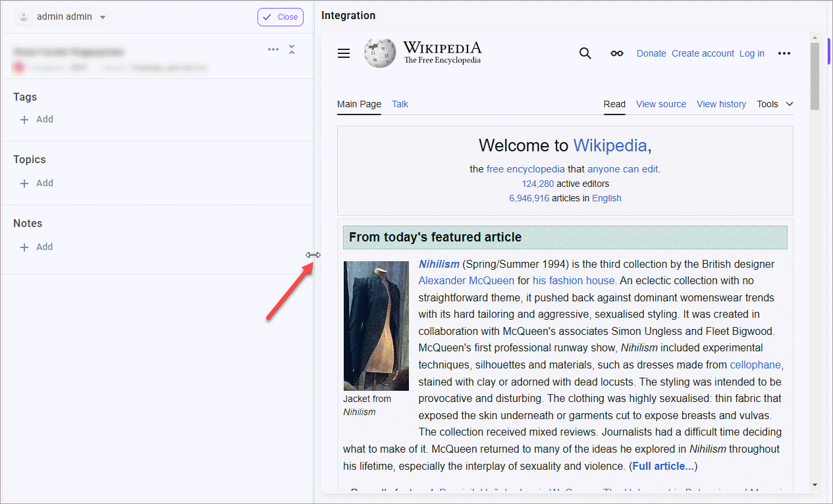Open the View history tab
The width and height of the screenshot is (833, 504).
721,104
